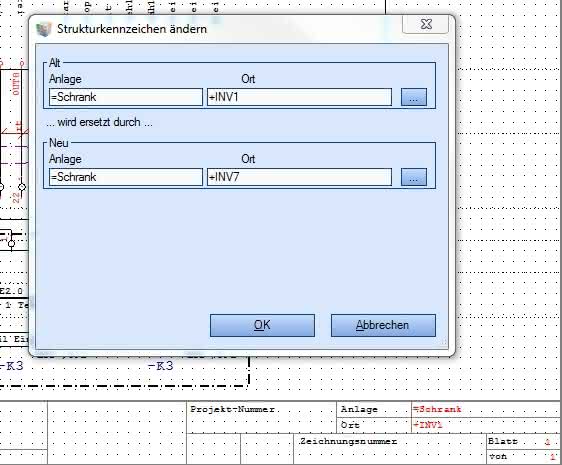The width and height of the screenshot is (562, 465).
Task: Click the new Anlage field in the Neu group
Action: pyautogui.click(x=126, y=177)
